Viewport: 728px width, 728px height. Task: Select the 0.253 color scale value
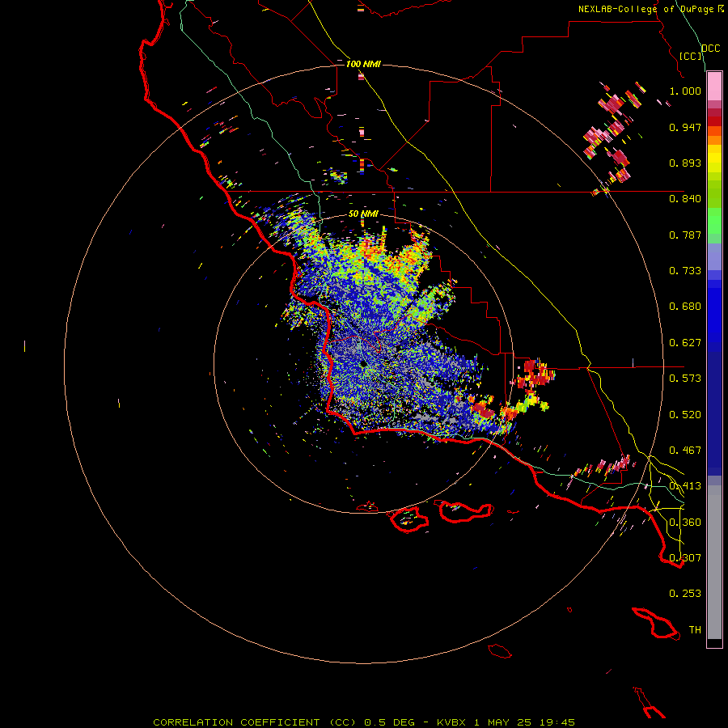point(685,594)
